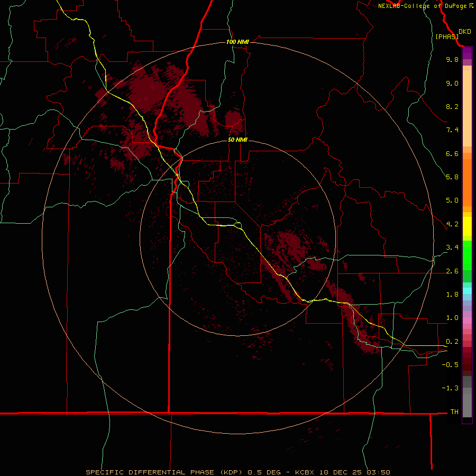Click the TH threshold label

click(x=454, y=412)
